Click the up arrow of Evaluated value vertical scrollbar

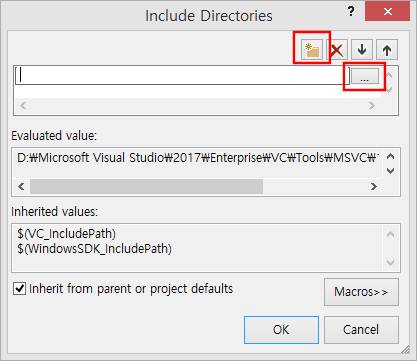pyautogui.click(x=390, y=157)
